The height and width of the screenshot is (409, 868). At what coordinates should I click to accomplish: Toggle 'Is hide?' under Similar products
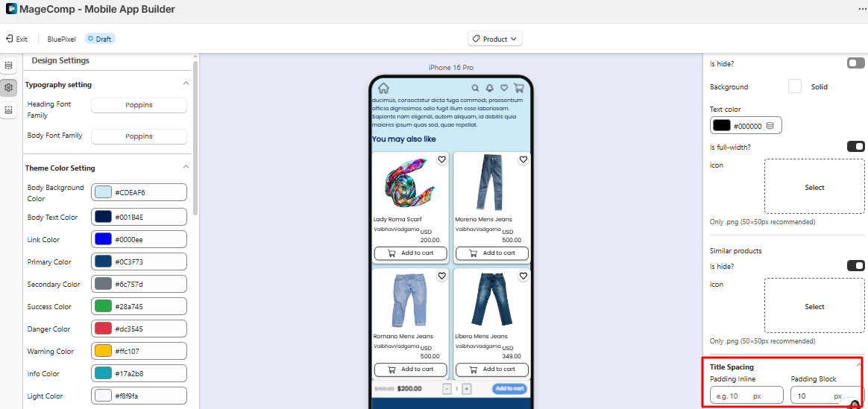click(x=855, y=266)
